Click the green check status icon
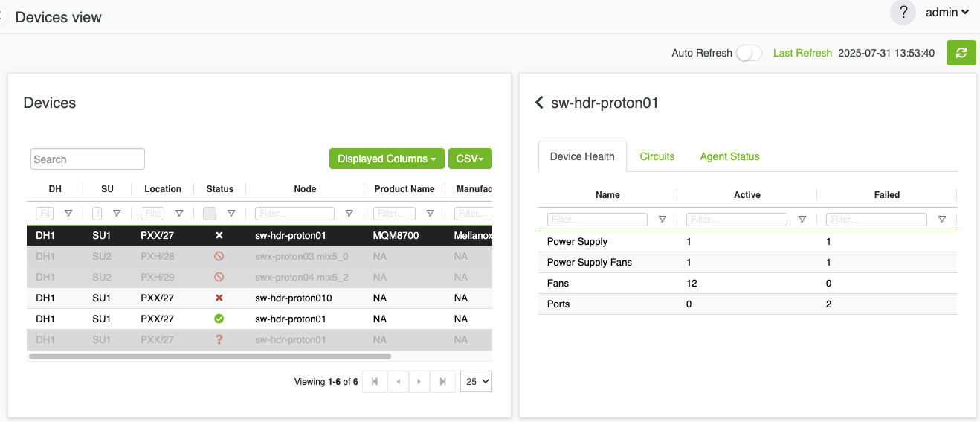This screenshot has height=422, width=980. [219, 319]
